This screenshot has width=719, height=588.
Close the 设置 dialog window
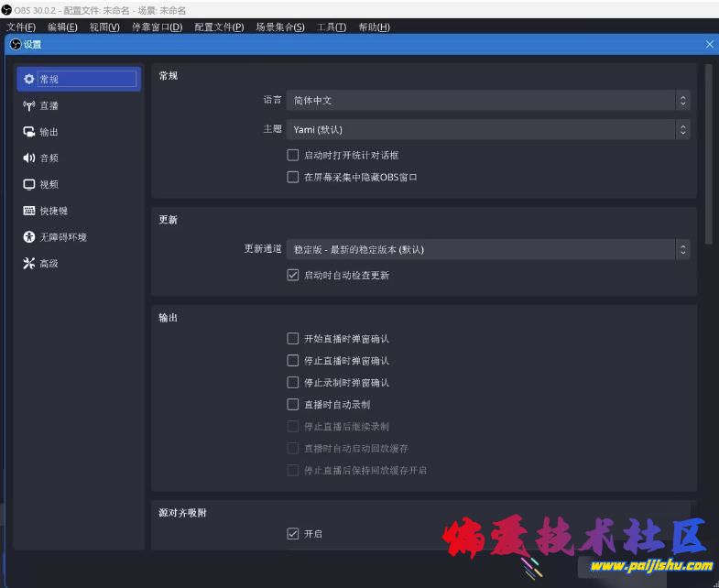(709, 44)
